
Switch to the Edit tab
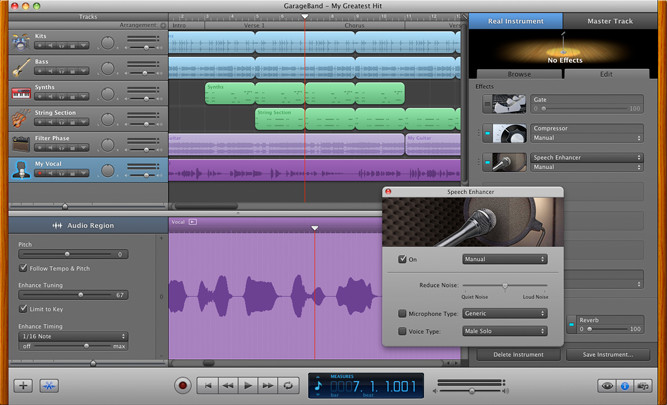pos(606,74)
